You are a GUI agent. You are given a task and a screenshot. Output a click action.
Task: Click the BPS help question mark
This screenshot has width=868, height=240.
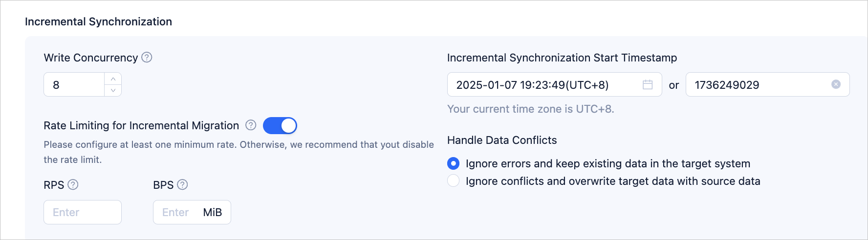182,185
